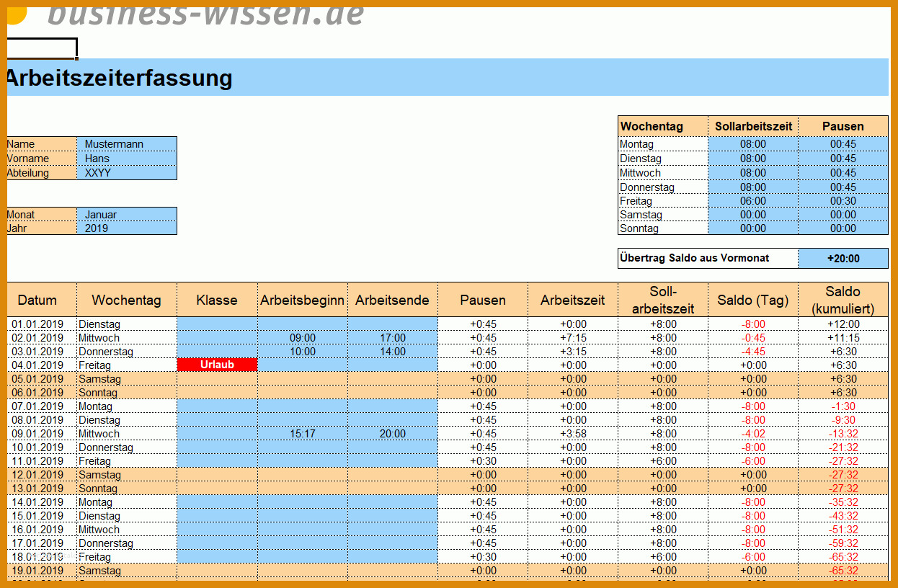Select the Sollarbeitszeit 00:00 cell for Samstag
This screenshot has height=588, width=898.
[x=753, y=215]
